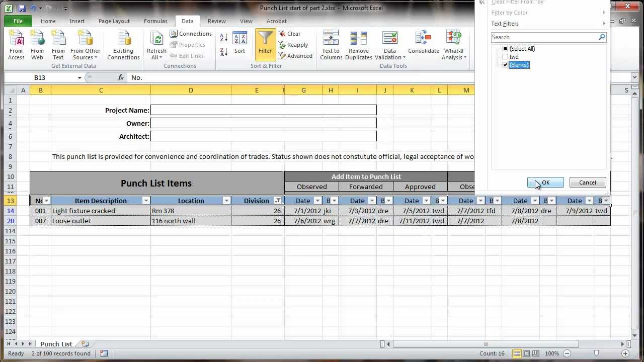
Task: Open the No. column filter dropdown
Action: click(46, 201)
